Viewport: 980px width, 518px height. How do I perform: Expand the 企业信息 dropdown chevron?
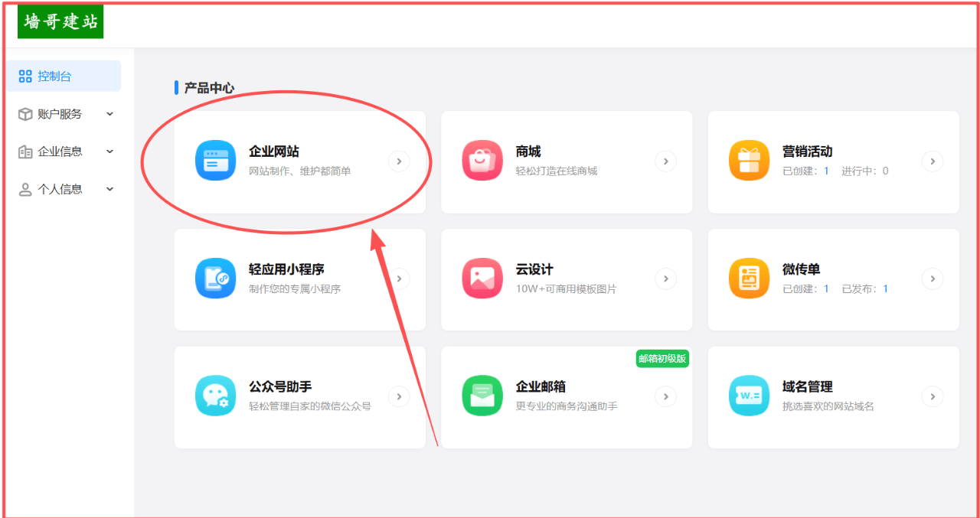[x=109, y=151]
